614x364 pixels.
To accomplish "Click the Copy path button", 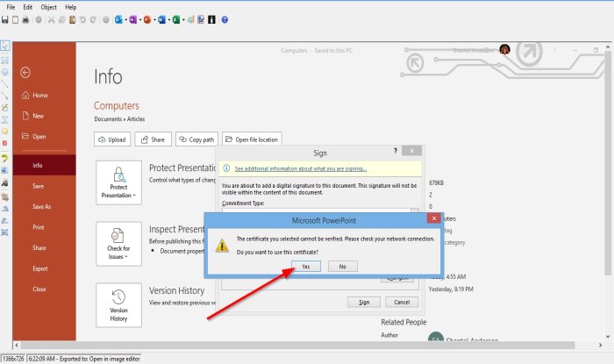I will coord(196,139).
